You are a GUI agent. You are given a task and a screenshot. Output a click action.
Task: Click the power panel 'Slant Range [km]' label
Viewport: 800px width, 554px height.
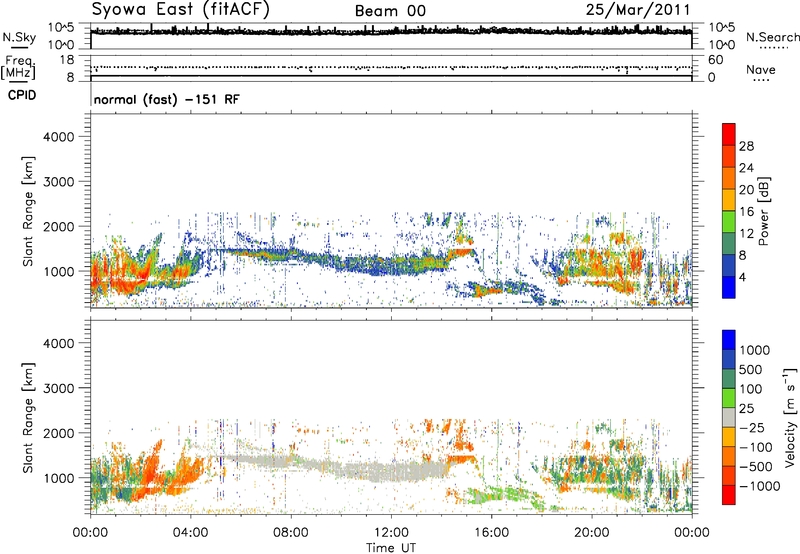click(28, 211)
